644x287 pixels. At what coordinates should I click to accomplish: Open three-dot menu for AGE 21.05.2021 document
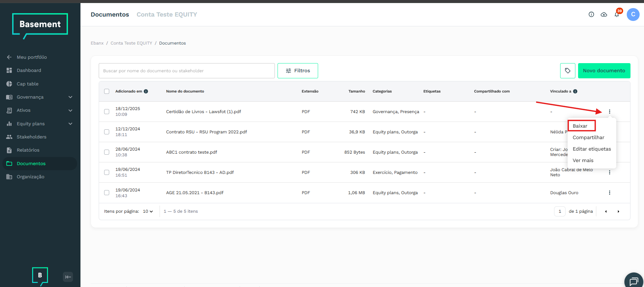click(609, 193)
